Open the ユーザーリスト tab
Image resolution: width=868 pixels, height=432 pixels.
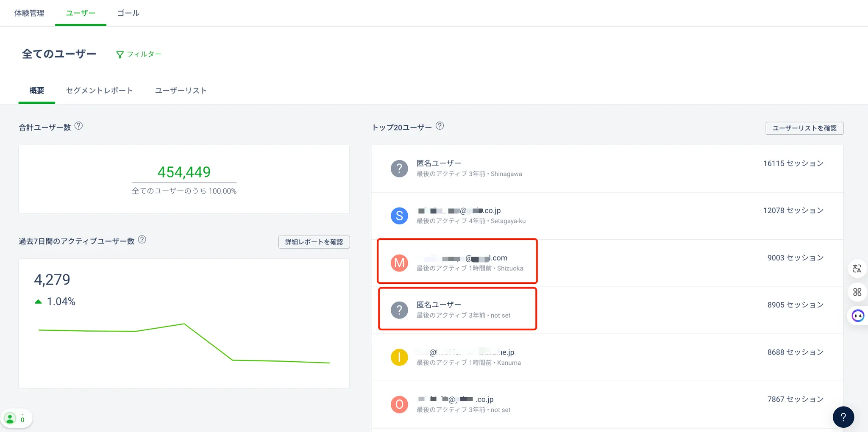181,91
